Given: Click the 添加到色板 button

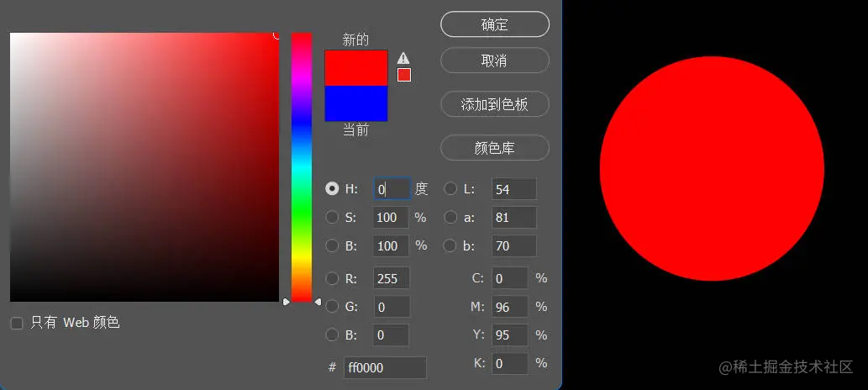Looking at the screenshot, I should 495,103.
